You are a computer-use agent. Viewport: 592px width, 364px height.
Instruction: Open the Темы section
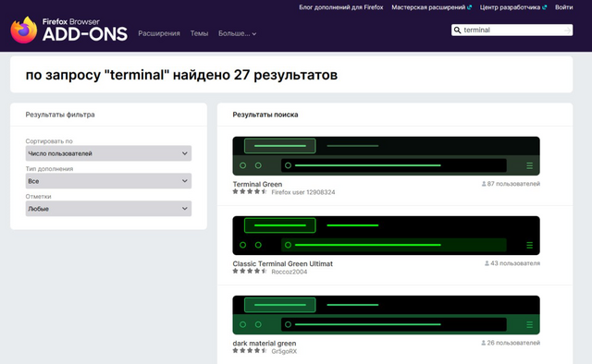click(200, 33)
